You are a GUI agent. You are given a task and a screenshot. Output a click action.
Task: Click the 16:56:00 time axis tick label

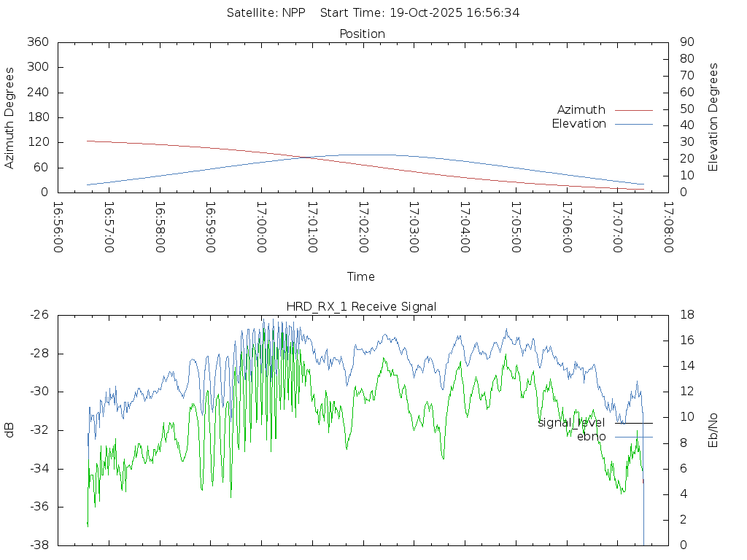tap(58, 227)
